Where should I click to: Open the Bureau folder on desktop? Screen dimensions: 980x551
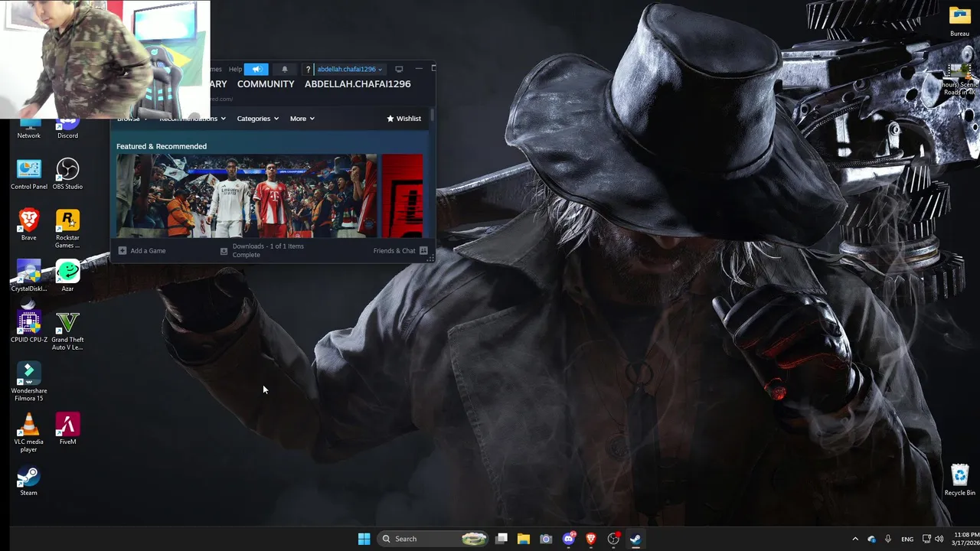tap(959, 21)
